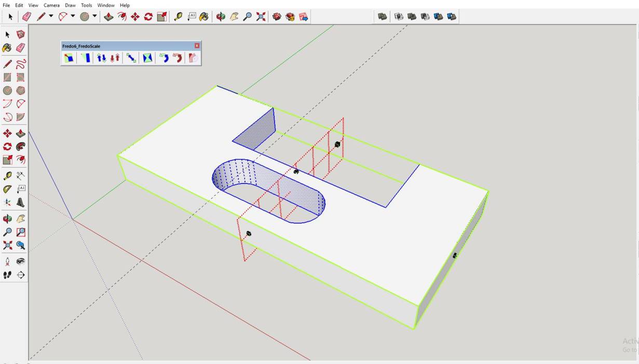Click the FredoScale Stretching tool with blue arrows

[101, 58]
